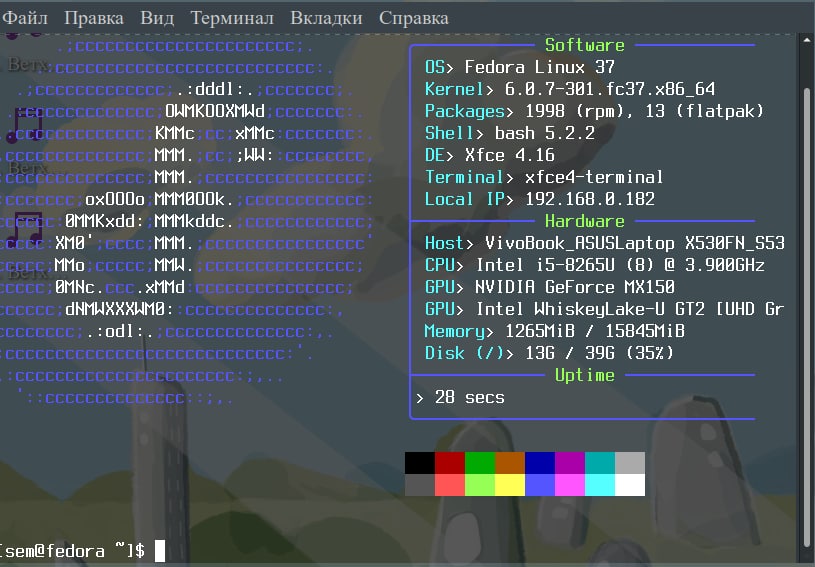This screenshot has height=567, width=815.
Task: Click the brown-orange color block
Action: pos(510,463)
